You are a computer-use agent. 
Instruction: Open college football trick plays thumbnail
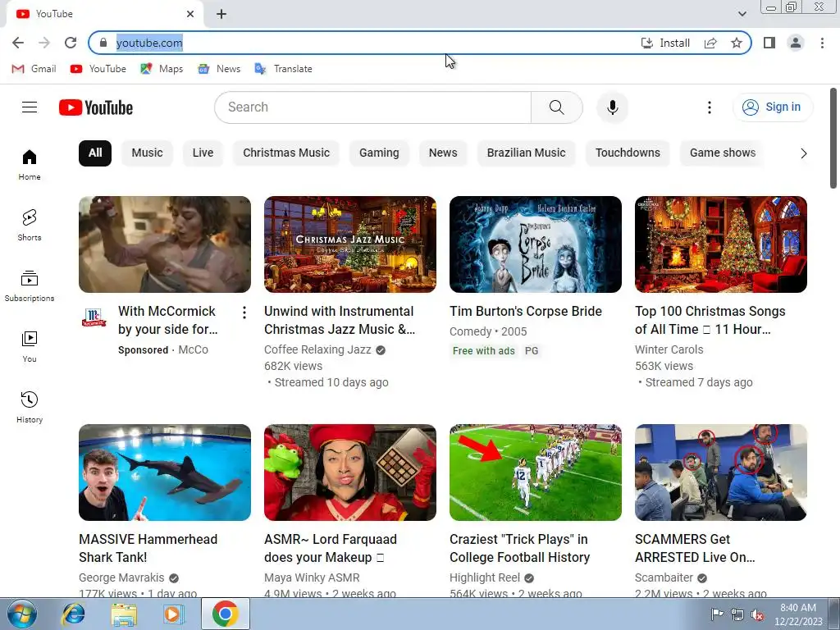point(535,472)
